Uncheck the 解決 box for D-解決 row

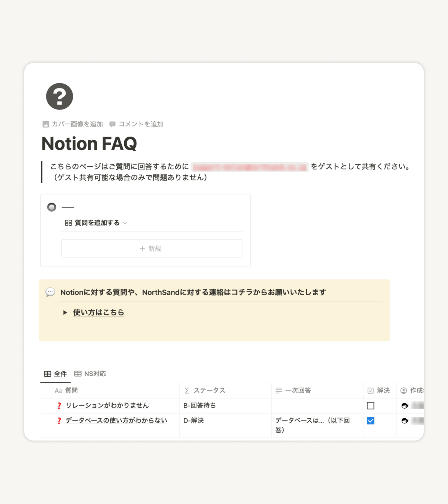point(370,421)
